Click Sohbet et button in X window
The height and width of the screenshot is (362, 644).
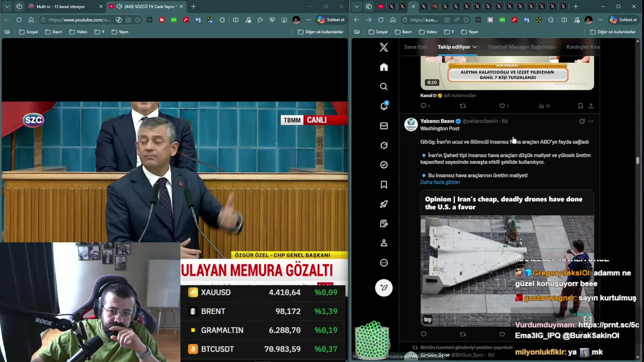[623, 20]
